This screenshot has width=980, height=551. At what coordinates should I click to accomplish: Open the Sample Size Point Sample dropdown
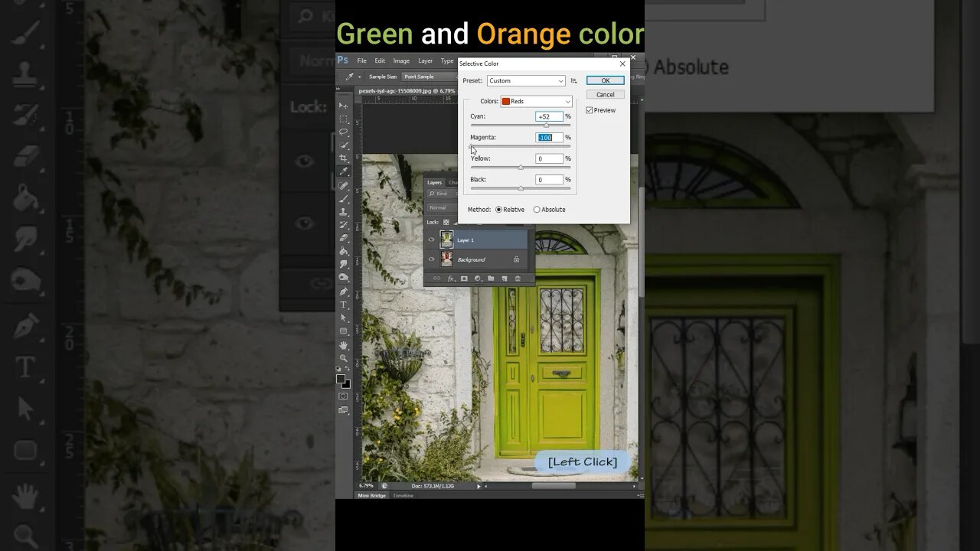429,77
